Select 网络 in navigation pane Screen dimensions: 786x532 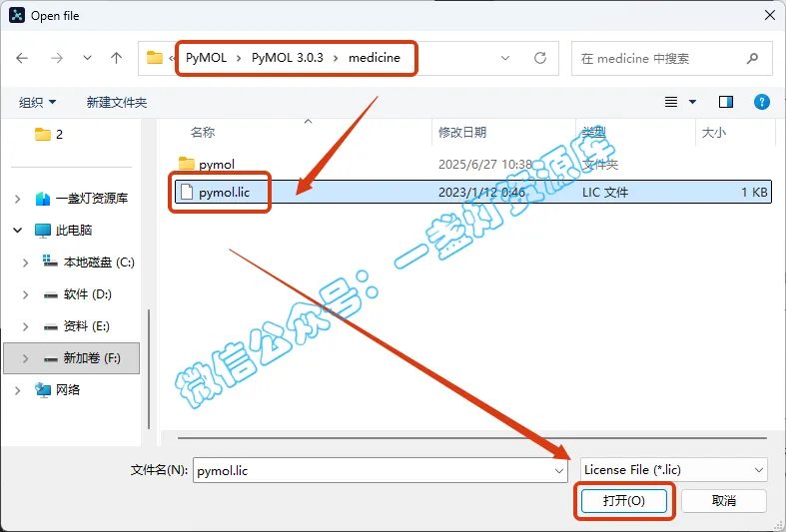(x=57, y=390)
